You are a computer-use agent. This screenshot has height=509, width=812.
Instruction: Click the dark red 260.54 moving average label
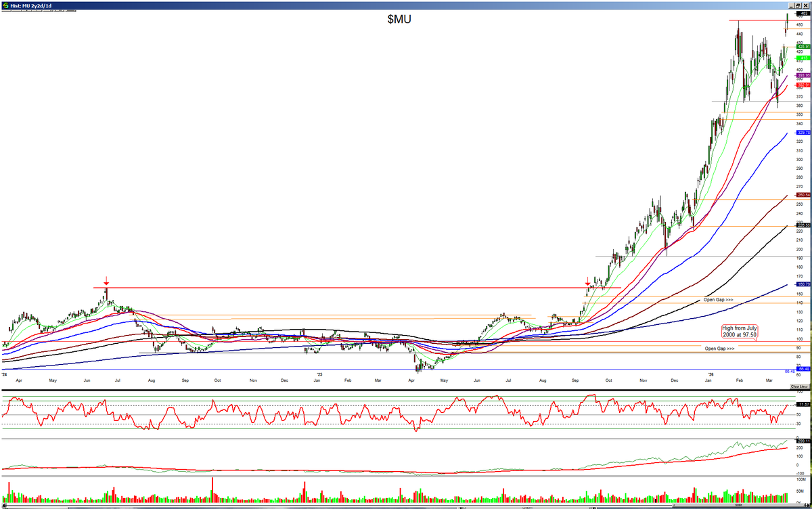(x=803, y=195)
